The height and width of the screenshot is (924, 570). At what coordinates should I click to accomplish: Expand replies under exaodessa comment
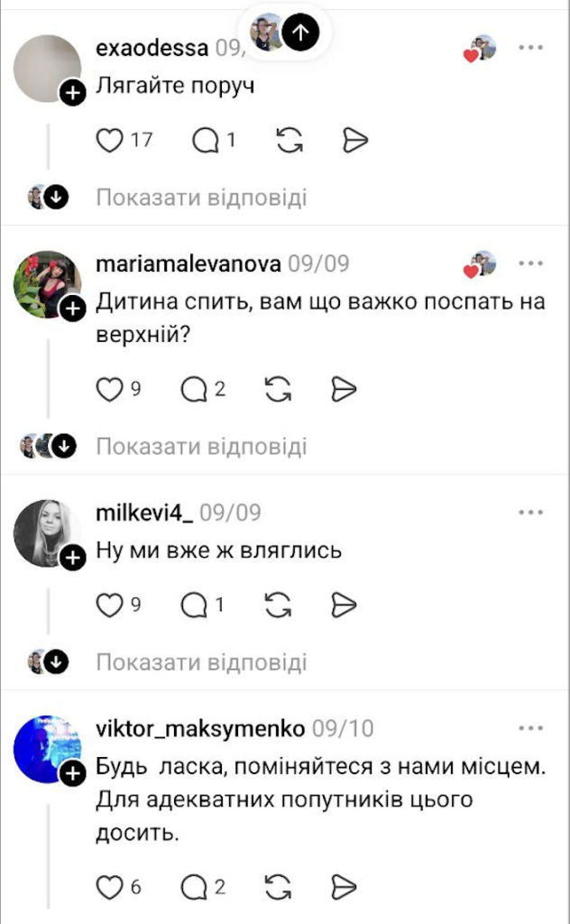point(201,198)
